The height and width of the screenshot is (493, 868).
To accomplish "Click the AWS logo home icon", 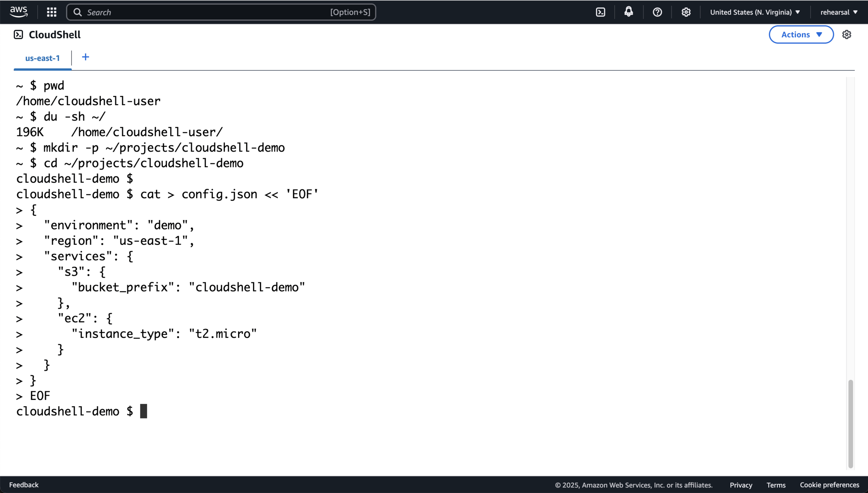I will click(19, 12).
